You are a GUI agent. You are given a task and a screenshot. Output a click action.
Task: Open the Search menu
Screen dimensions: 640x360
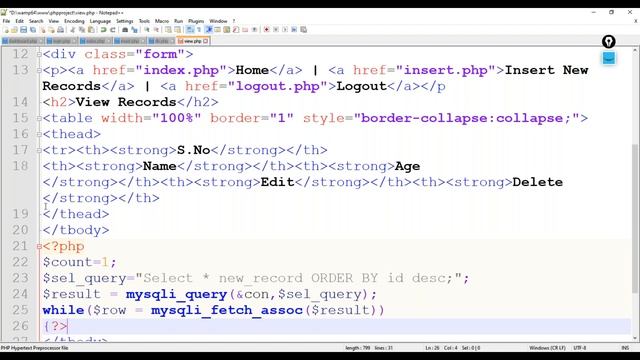click(x=36, y=21)
